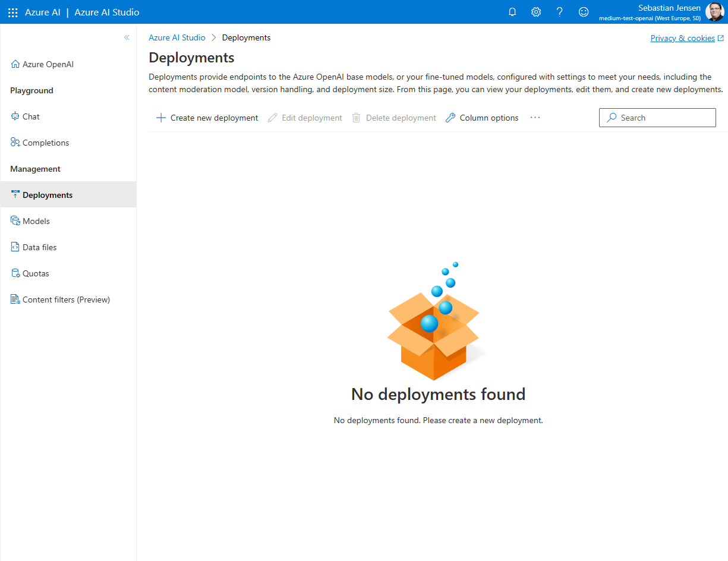Open the feedback smiley icon
This screenshot has width=728, height=561.
pos(584,12)
